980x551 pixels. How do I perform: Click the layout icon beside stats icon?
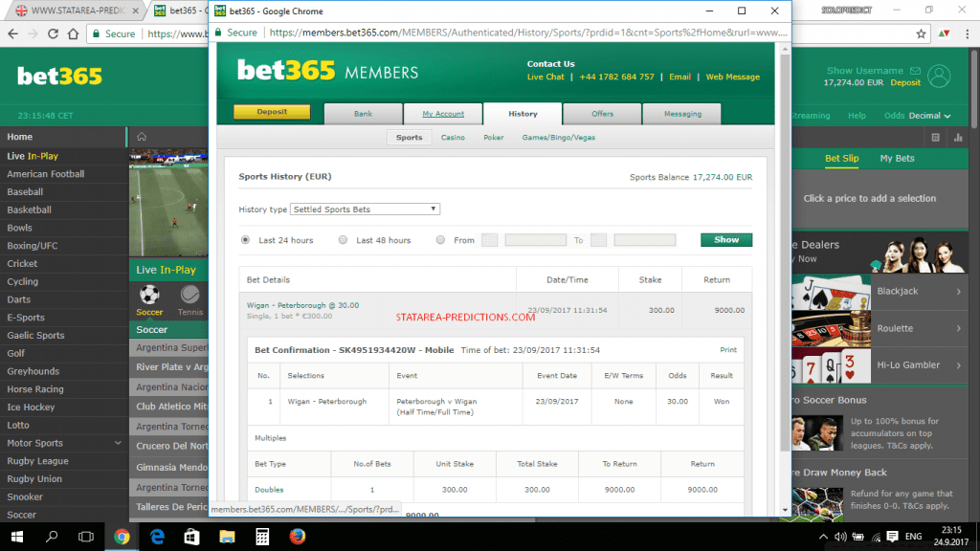936,138
